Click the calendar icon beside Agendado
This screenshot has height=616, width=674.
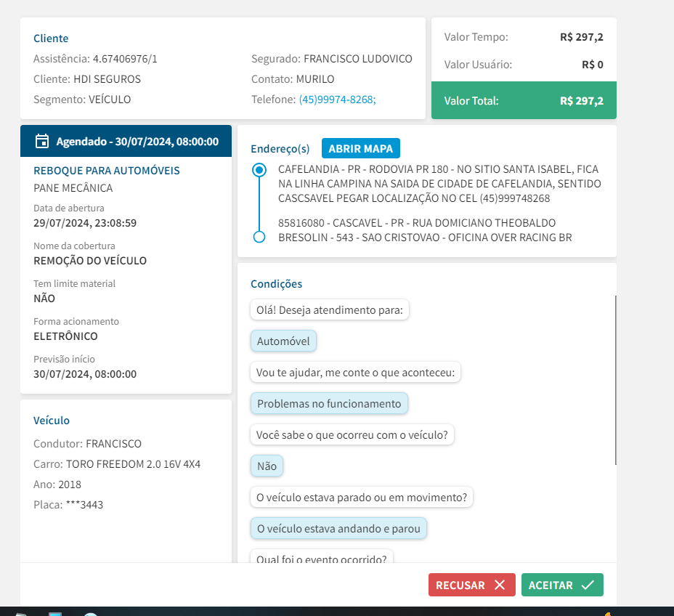42,141
